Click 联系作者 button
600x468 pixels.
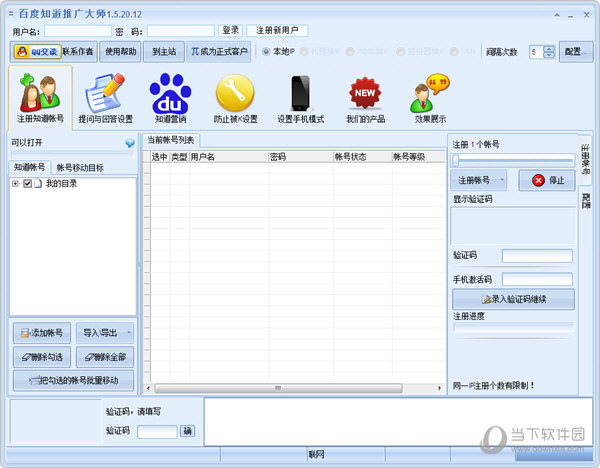(78, 52)
